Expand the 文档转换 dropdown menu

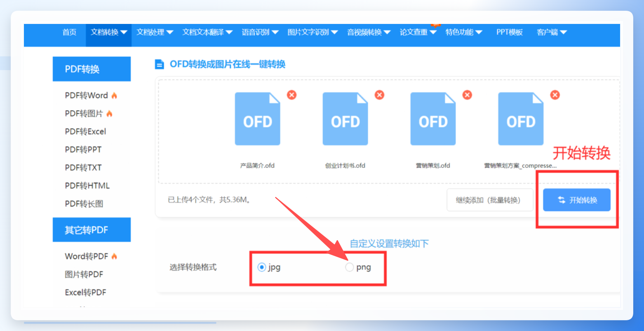pyautogui.click(x=109, y=32)
